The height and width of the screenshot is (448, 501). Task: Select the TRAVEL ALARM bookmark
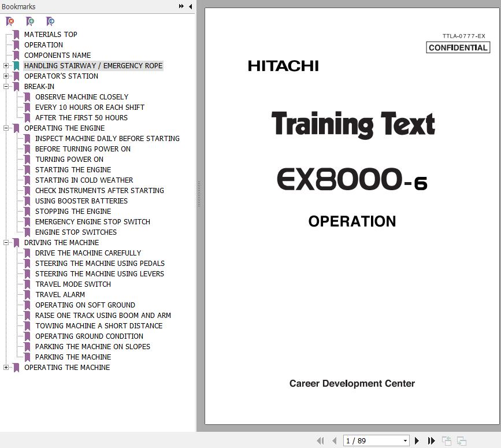(x=60, y=295)
